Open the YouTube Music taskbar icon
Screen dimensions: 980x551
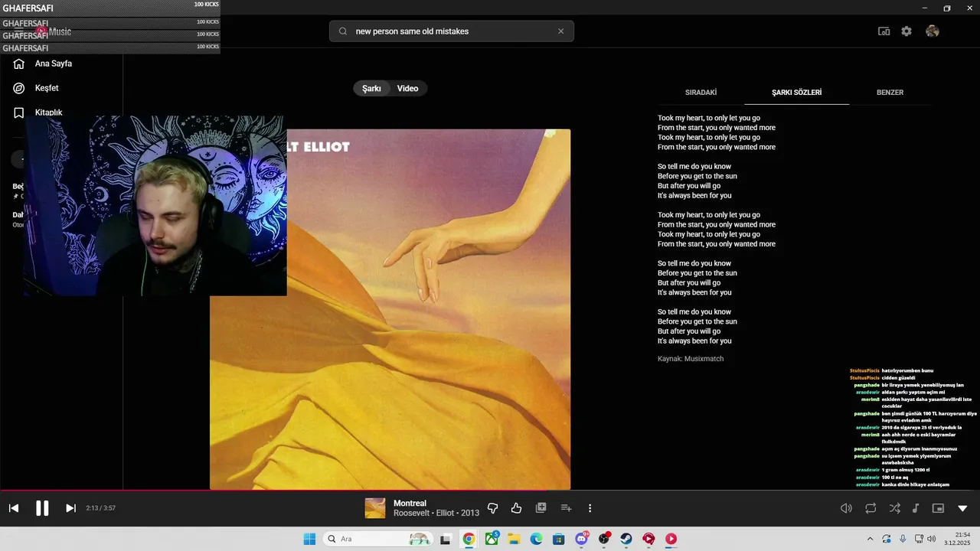[x=671, y=539]
